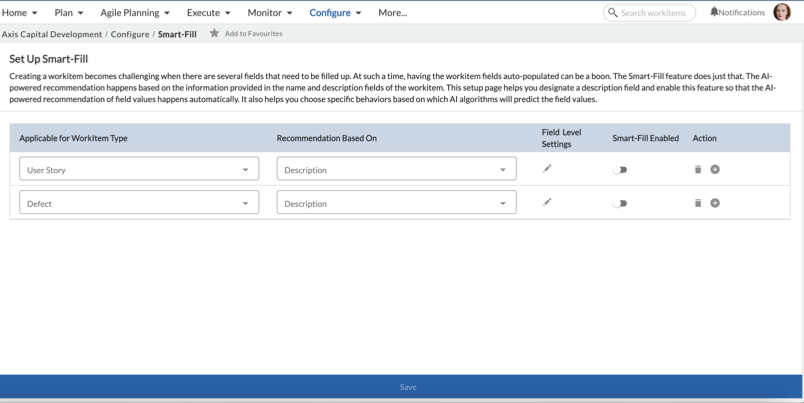Open the Home menu
This screenshot has height=403, width=804.
(19, 13)
